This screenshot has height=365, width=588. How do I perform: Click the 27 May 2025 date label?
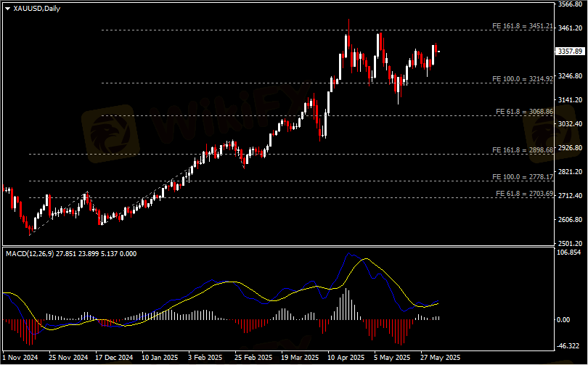[440, 358]
